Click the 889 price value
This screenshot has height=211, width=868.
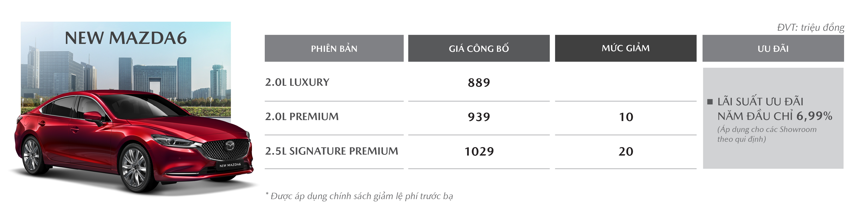479,83
